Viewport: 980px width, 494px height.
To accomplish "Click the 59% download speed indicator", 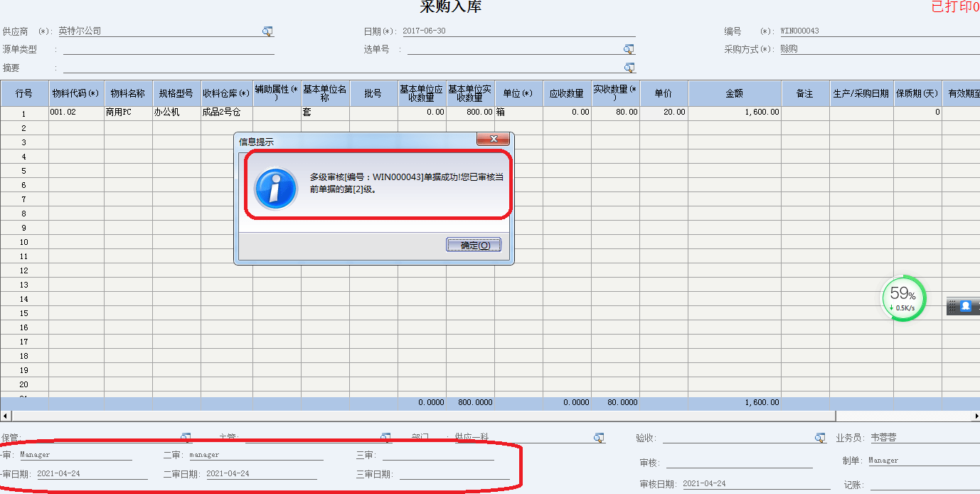I will (902, 298).
